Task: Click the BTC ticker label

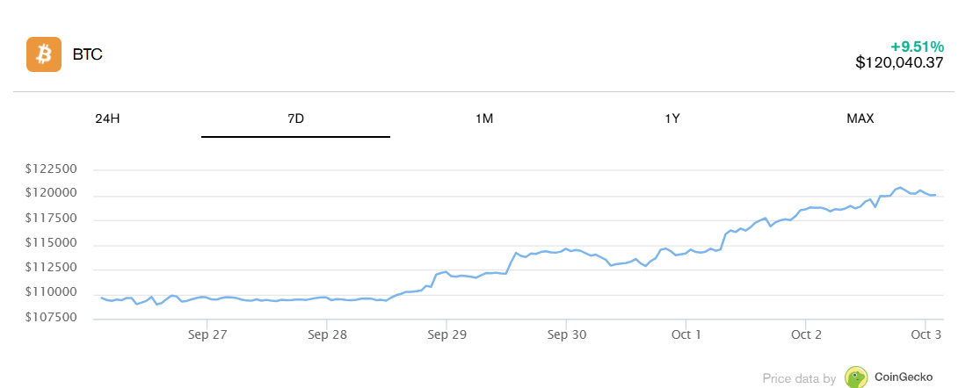Action: point(87,54)
